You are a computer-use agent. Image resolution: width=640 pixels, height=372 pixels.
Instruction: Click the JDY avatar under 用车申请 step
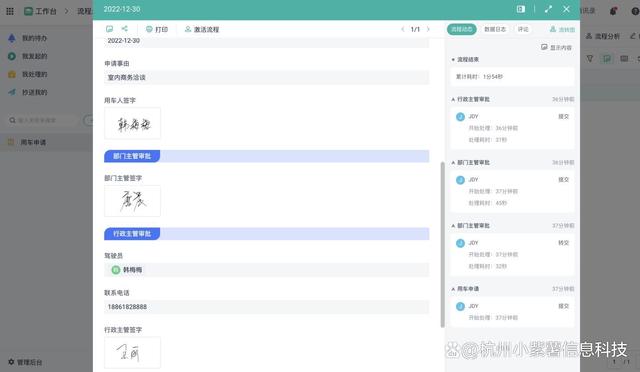pyautogui.click(x=460, y=306)
